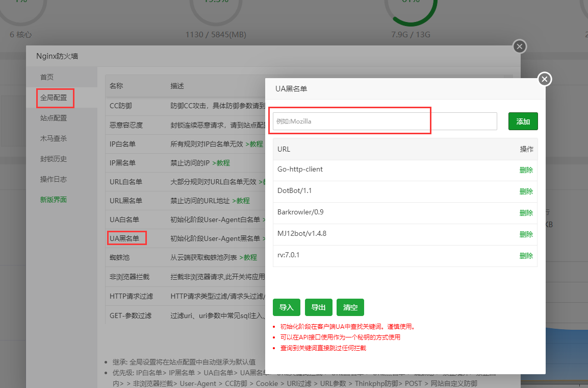The width and height of the screenshot is (588, 388).
Task: Clear the blacklist with 清空
Action: (350, 307)
